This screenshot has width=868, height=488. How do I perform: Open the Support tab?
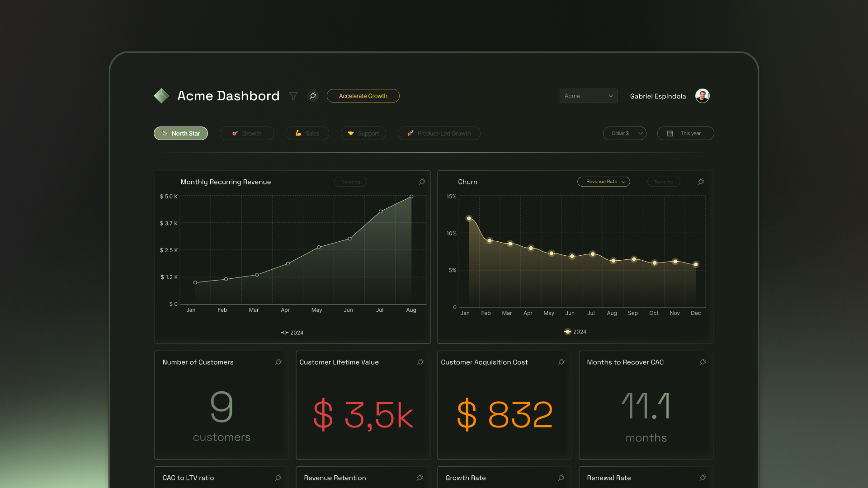(x=363, y=133)
